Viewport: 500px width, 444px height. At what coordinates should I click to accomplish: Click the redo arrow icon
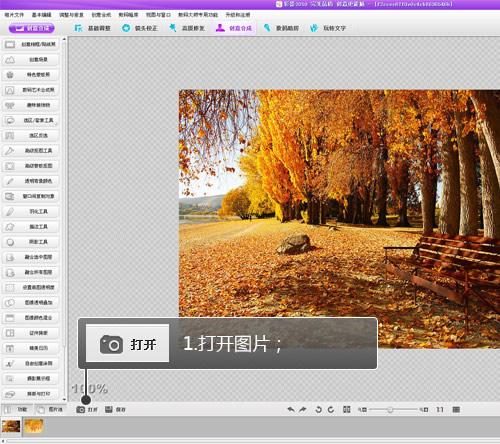pos(303,409)
